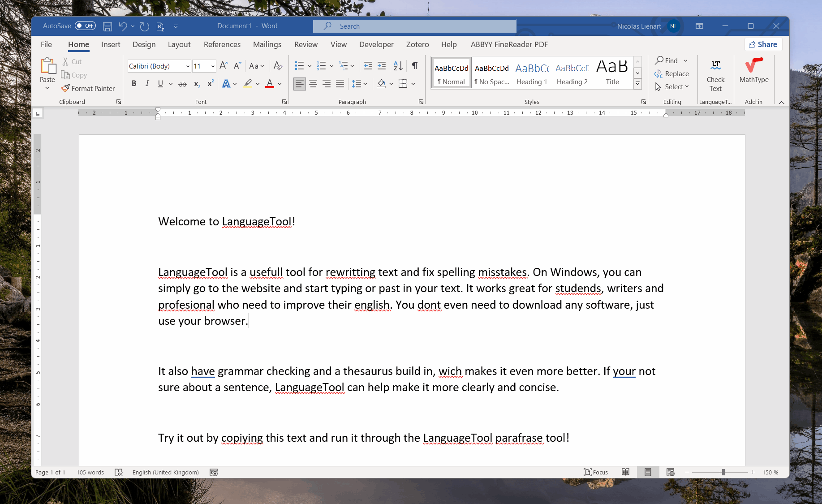Click the zoom out minus icon
Viewport: 822px width, 504px height.
687,472
